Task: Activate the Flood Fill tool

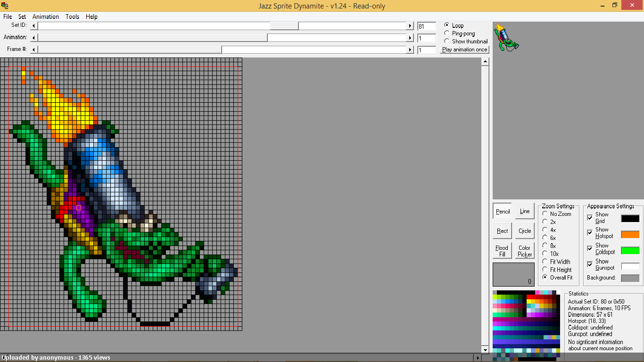Action: pyautogui.click(x=503, y=251)
